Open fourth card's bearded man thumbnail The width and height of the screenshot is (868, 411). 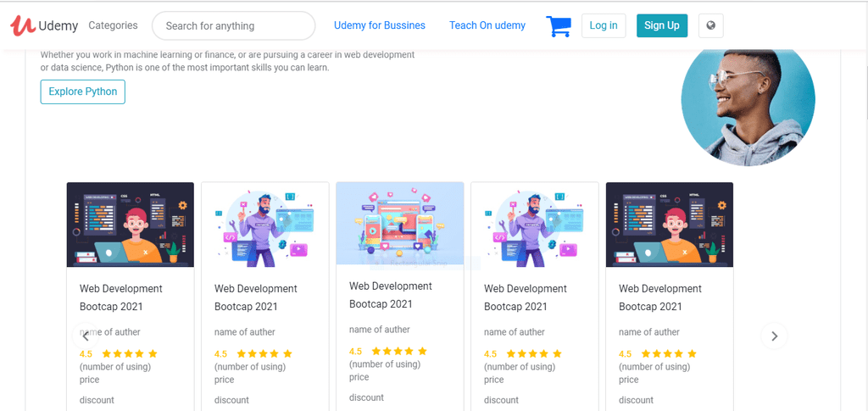pyautogui.click(x=534, y=225)
